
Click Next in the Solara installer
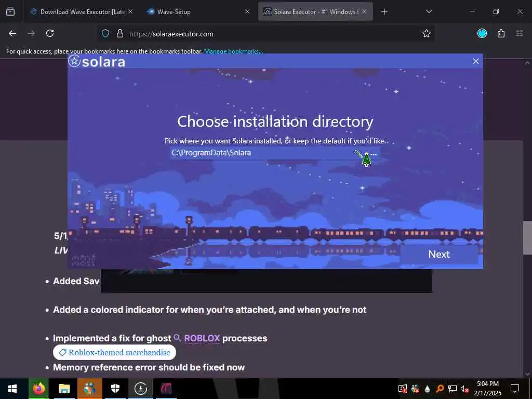pyautogui.click(x=438, y=254)
